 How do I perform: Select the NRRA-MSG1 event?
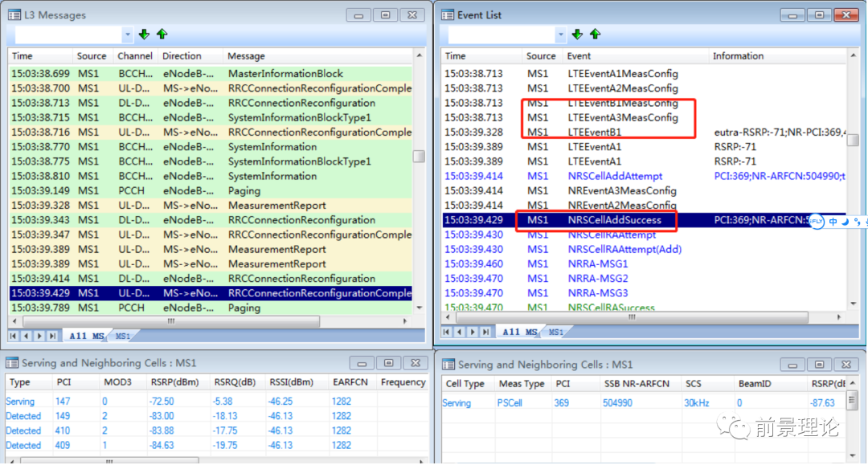coord(644,263)
